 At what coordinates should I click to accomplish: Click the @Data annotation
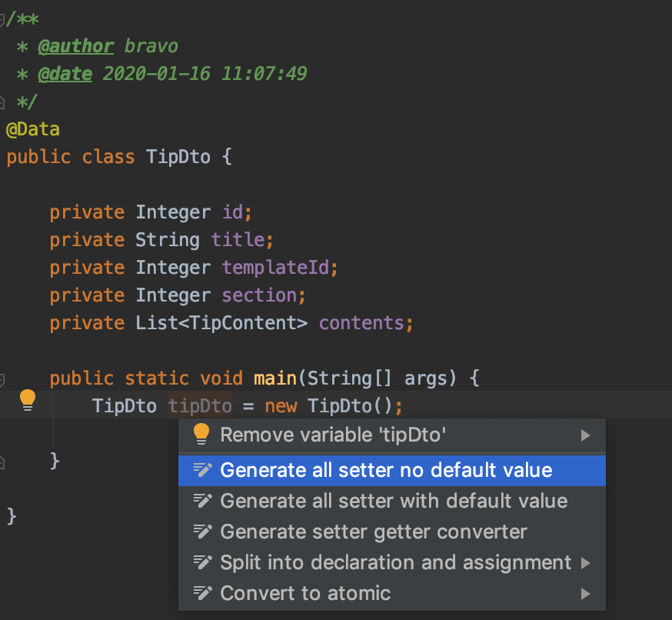point(33,129)
